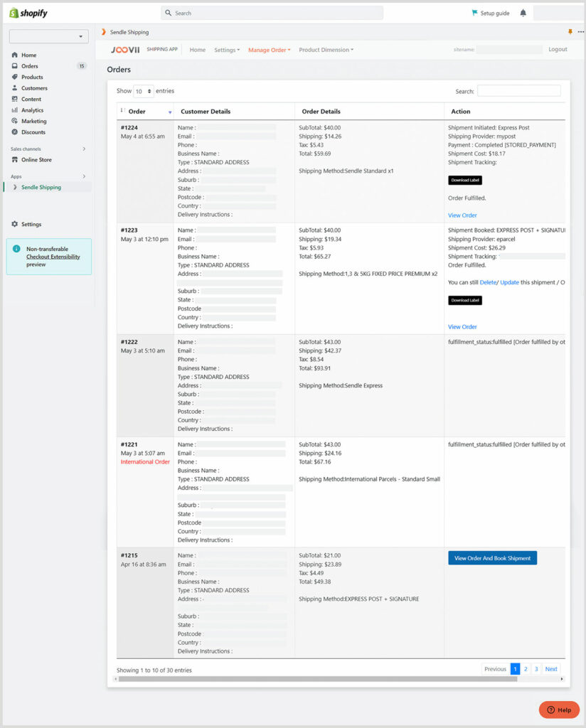
Task: Click the Content icon in sidebar
Action: coord(14,99)
